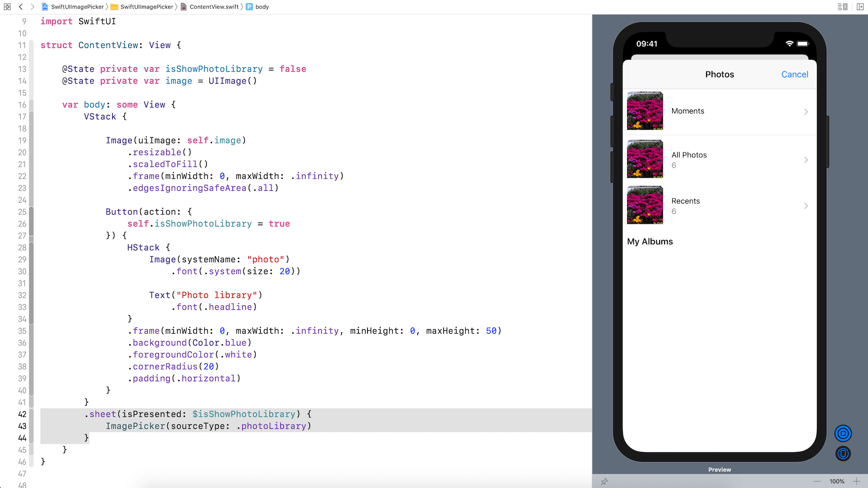This screenshot has height=488, width=868.
Task: Open the related items grid menu
Action: [7, 7]
